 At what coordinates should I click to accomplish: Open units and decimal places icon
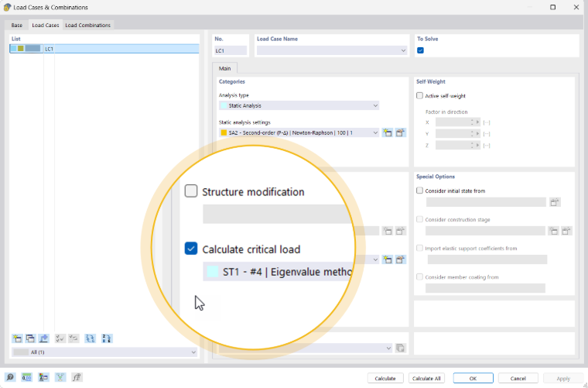tap(26, 377)
